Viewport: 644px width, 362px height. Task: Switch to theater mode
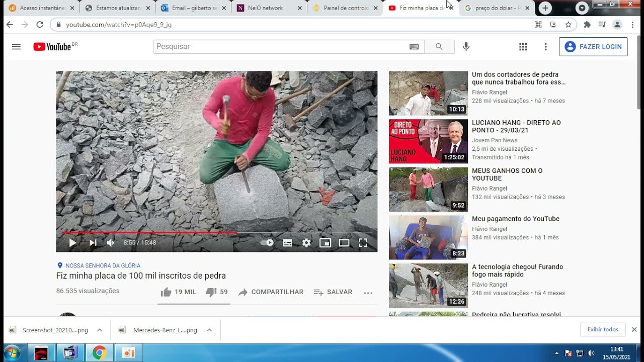344,243
